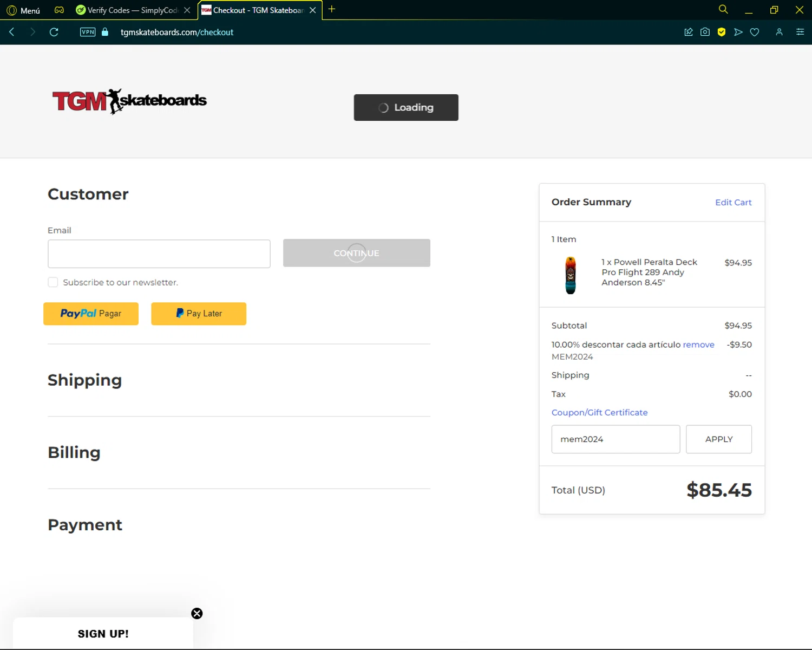The width and height of the screenshot is (812, 650).
Task: Close the Verify Codes tab
Action: point(187,10)
